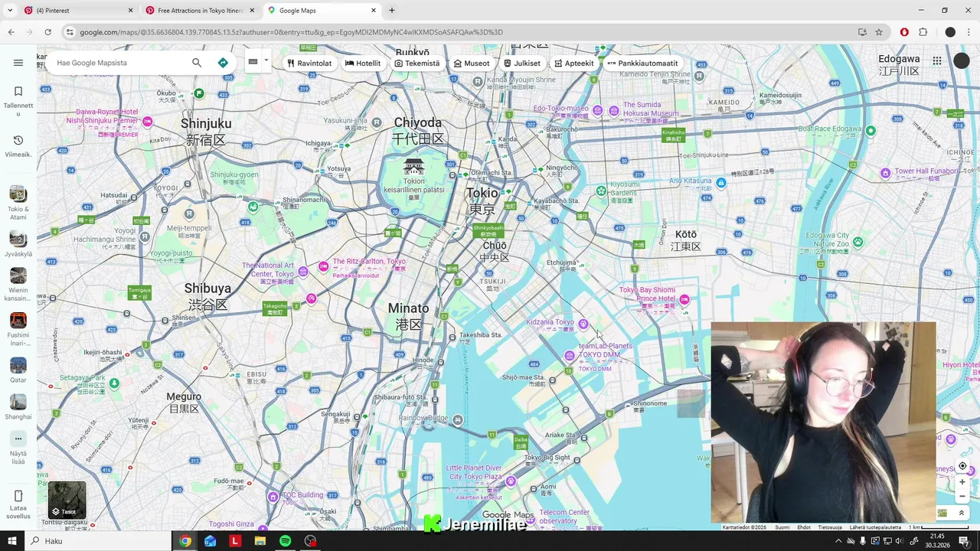980x551 pixels.
Task: Zoom out with the minus button
Action: pos(962,496)
